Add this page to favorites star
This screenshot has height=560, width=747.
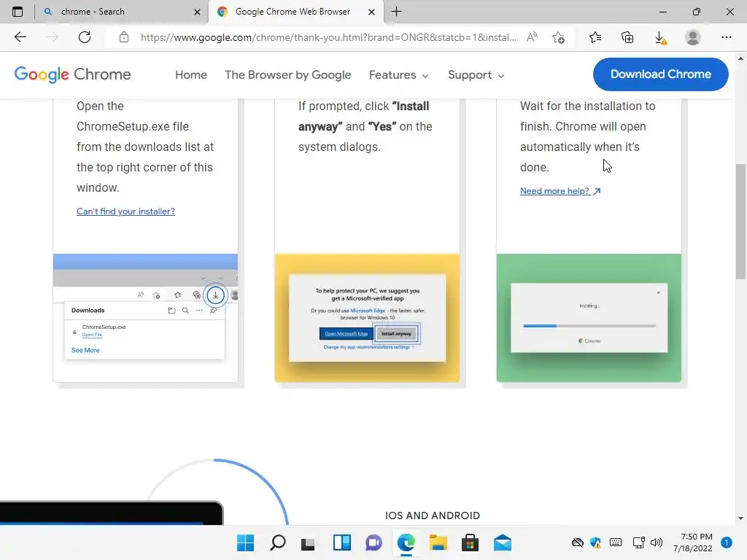(558, 37)
